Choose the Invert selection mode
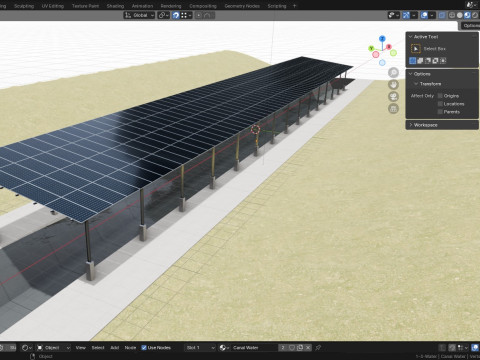The image size is (480, 360). (x=436, y=61)
